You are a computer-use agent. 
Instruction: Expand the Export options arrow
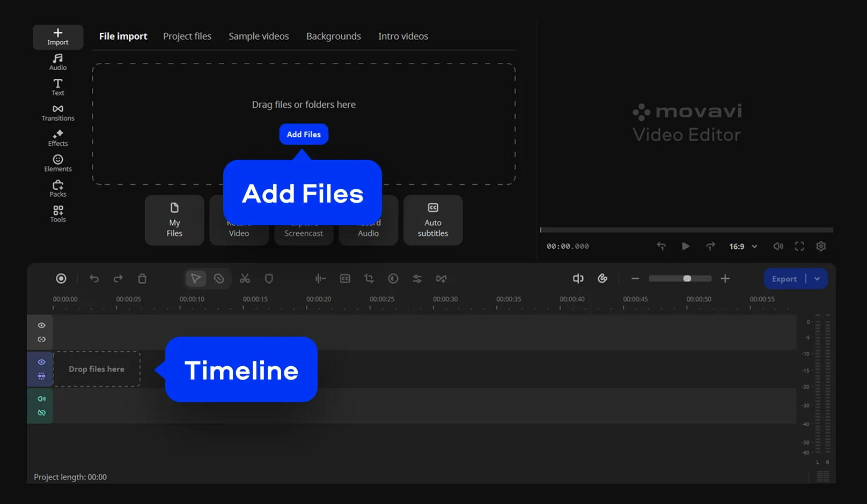pyautogui.click(x=817, y=279)
